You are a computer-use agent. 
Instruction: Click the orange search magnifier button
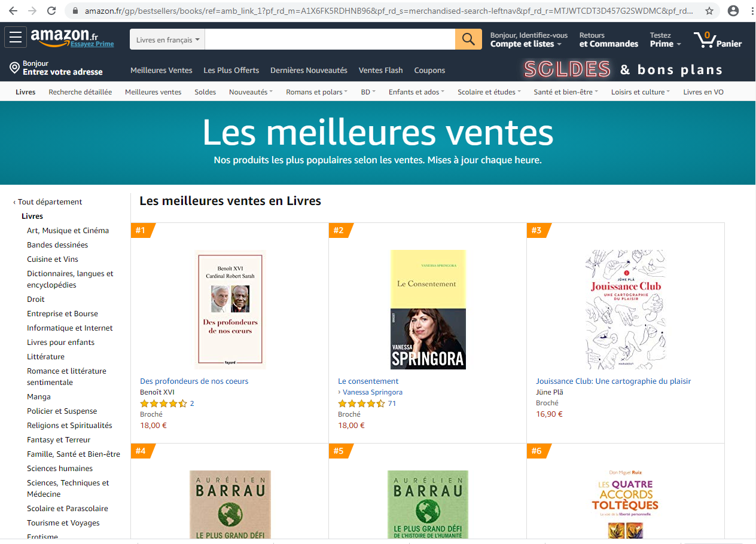[x=468, y=39]
